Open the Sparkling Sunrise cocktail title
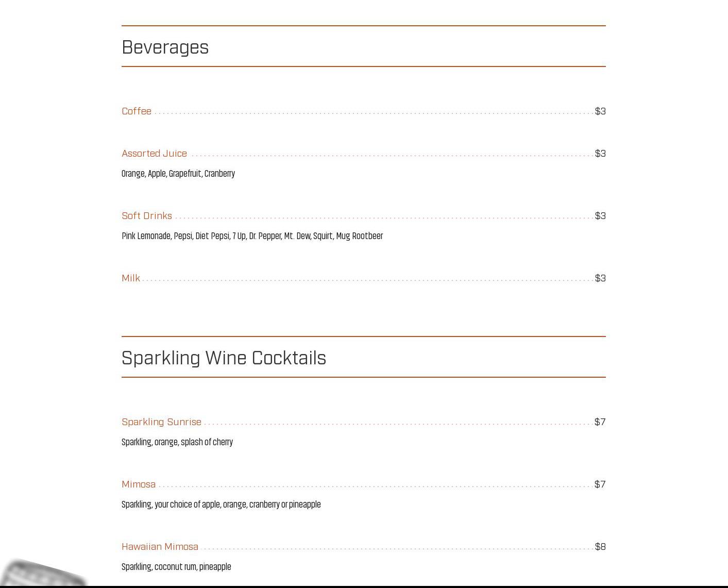The width and height of the screenshot is (728, 588). 161,422
